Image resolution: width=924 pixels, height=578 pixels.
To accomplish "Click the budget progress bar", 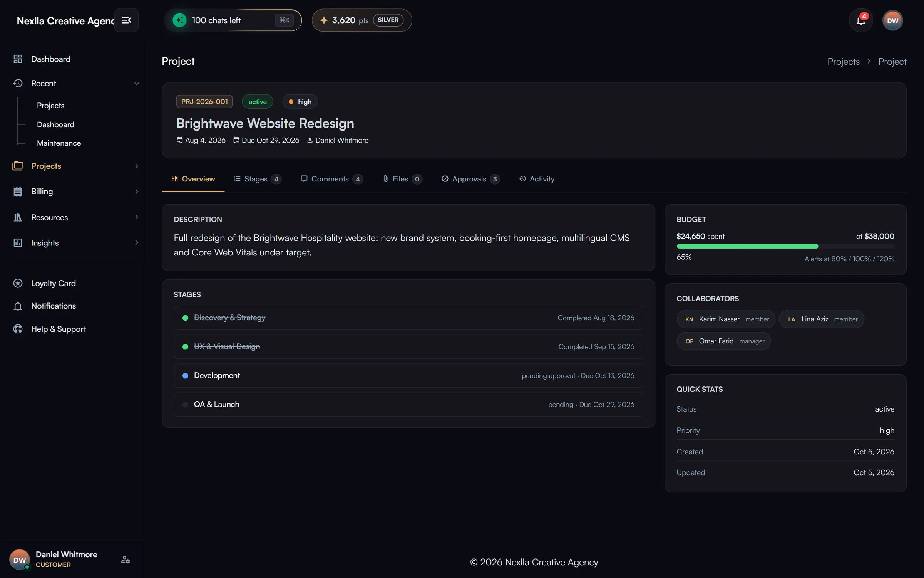I will pos(785,246).
